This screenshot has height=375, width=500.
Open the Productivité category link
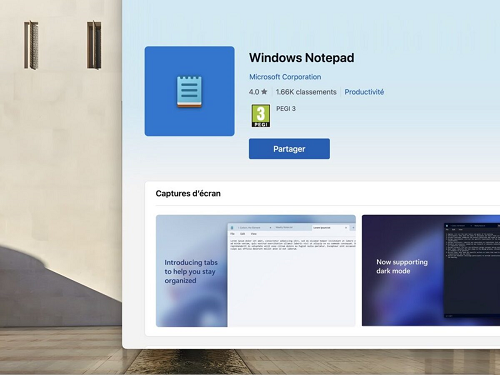click(x=364, y=92)
